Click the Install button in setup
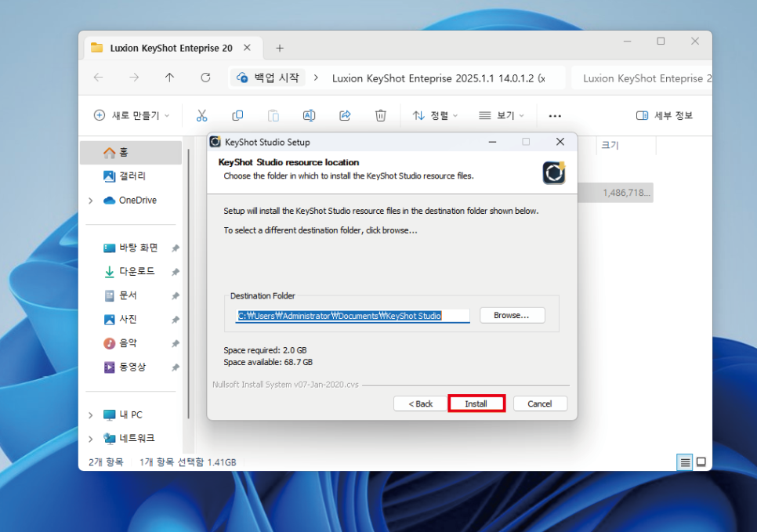 [476, 404]
